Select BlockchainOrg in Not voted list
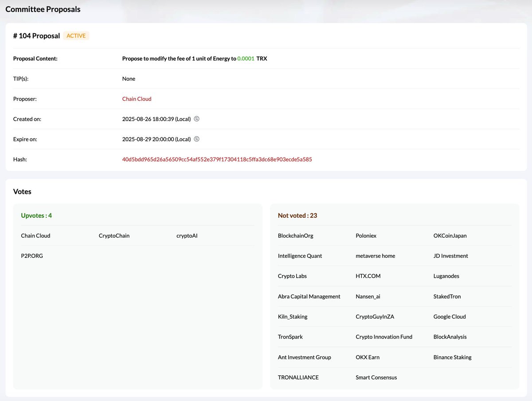This screenshot has height=401, width=532. pos(295,236)
